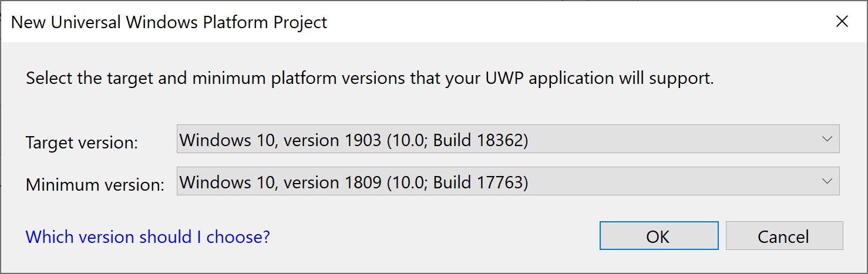The width and height of the screenshot is (868, 274).
Task: Click the 'Target version:' label
Action: (82, 142)
